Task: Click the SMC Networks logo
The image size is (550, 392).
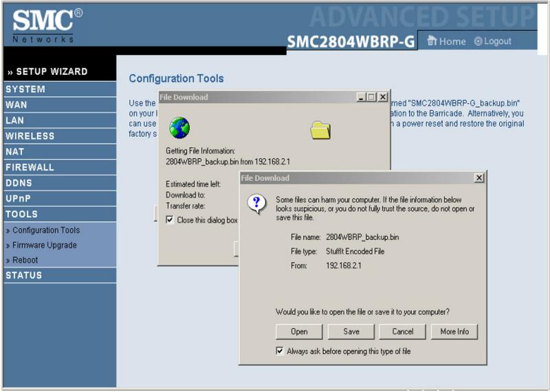Action: [x=47, y=25]
